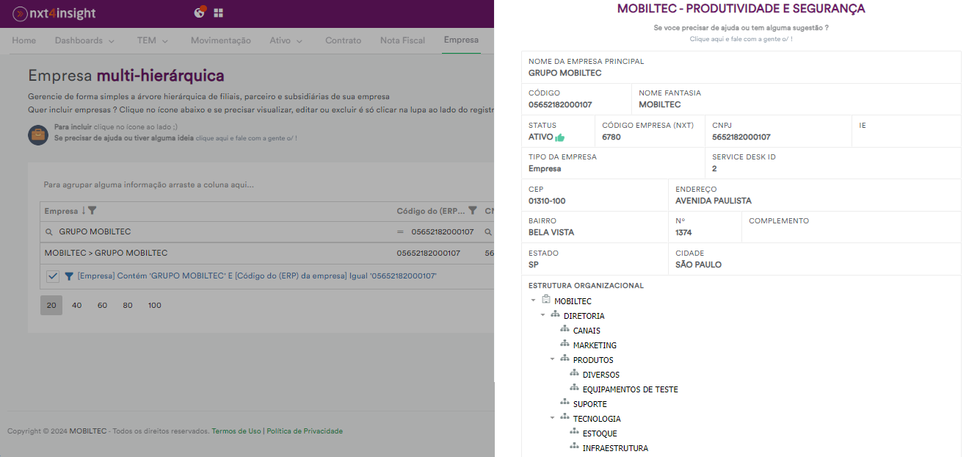980x457 pixels.
Task: Switch to the Nota Fiscal tab
Action: point(402,40)
